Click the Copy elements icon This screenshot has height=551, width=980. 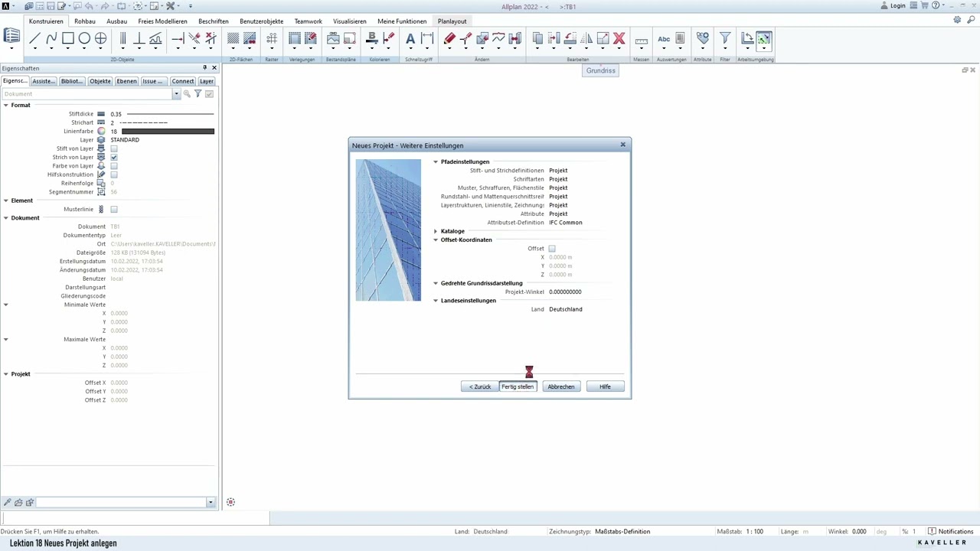[x=537, y=38]
